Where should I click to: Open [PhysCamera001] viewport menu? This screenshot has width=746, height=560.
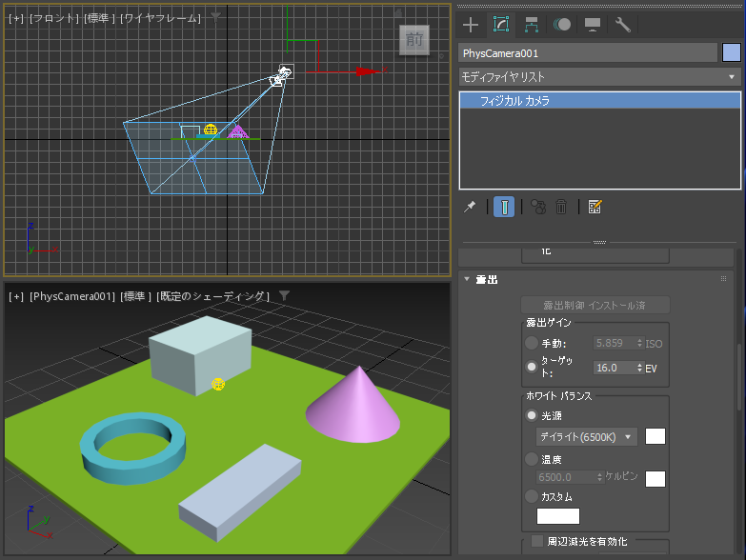pos(72,296)
